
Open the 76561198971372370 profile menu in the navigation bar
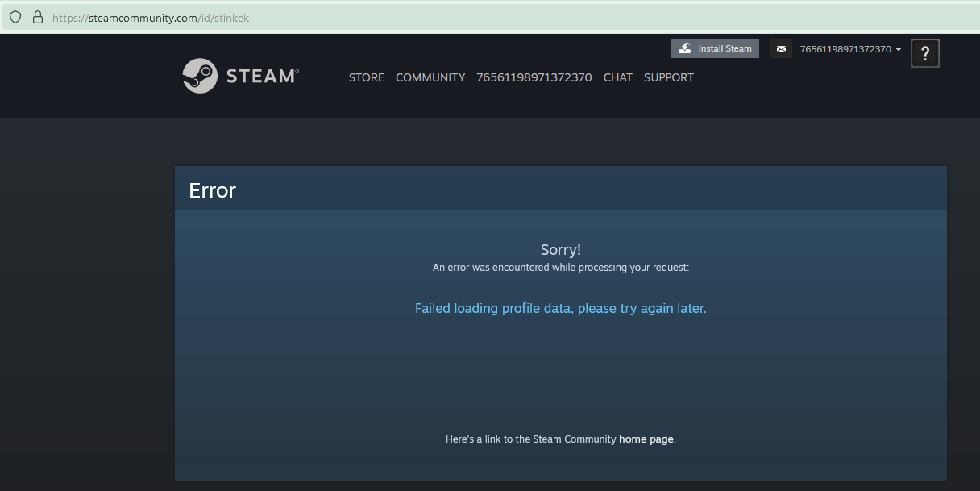534,77
